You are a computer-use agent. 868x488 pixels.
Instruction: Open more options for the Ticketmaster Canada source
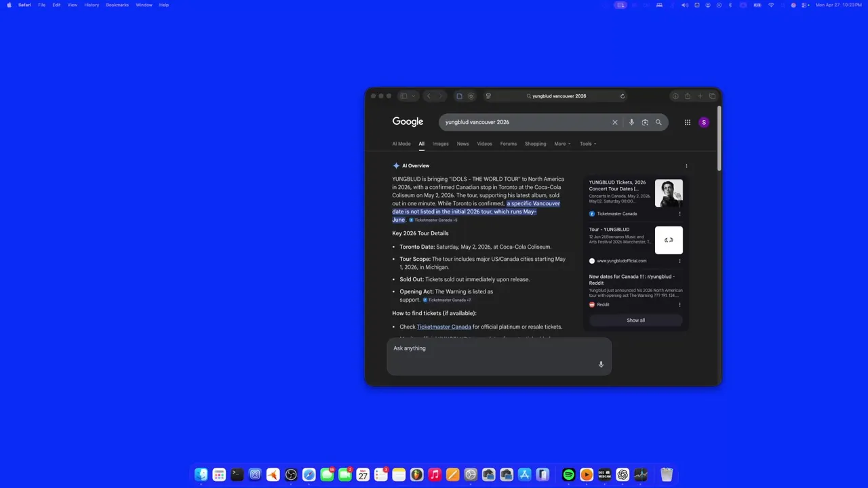tap(679, 213)
